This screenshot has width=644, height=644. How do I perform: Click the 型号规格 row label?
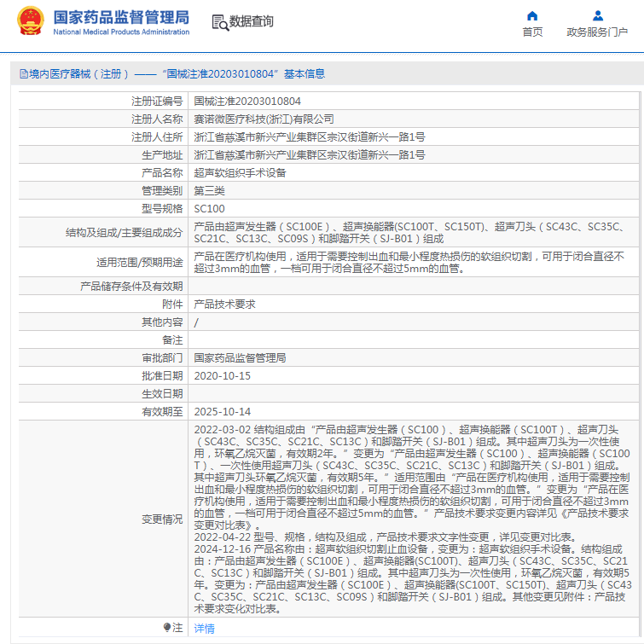click(x=162, y=209)
